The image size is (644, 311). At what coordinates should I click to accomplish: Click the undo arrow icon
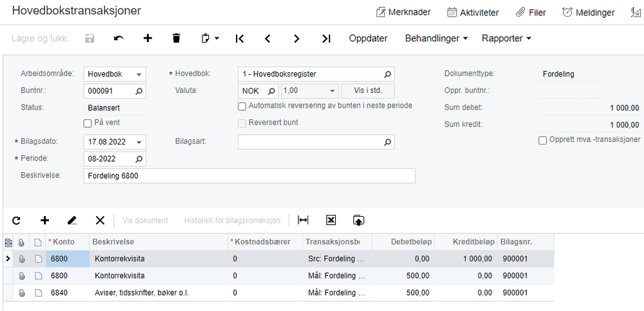click(x=119, y=38)
